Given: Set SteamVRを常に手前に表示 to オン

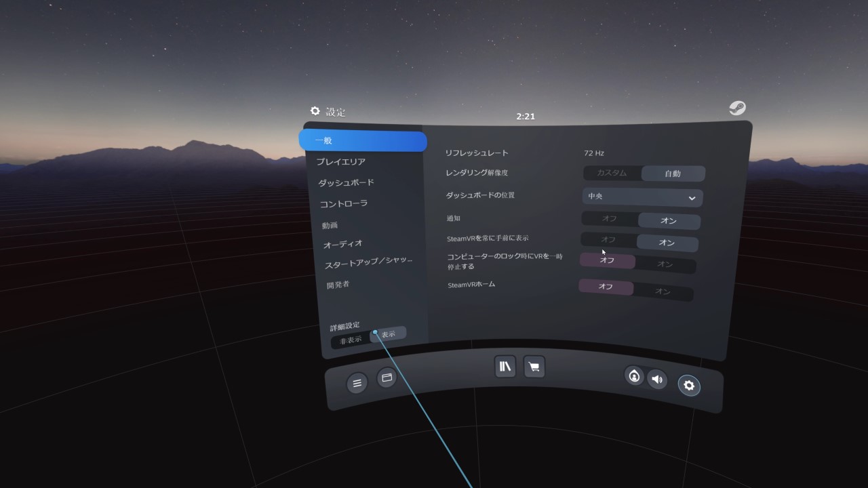Looking at the screenshot, I should click(667, 243).
